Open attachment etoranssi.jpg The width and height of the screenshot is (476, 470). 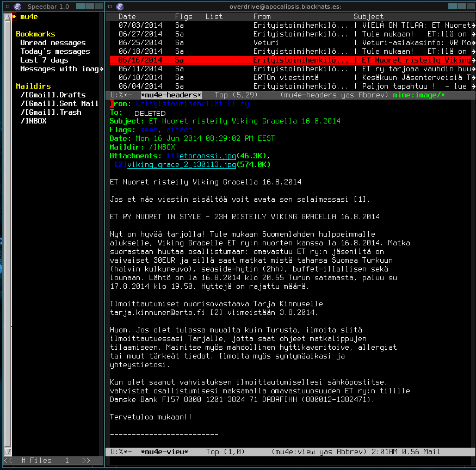click(x=208, y=156)
